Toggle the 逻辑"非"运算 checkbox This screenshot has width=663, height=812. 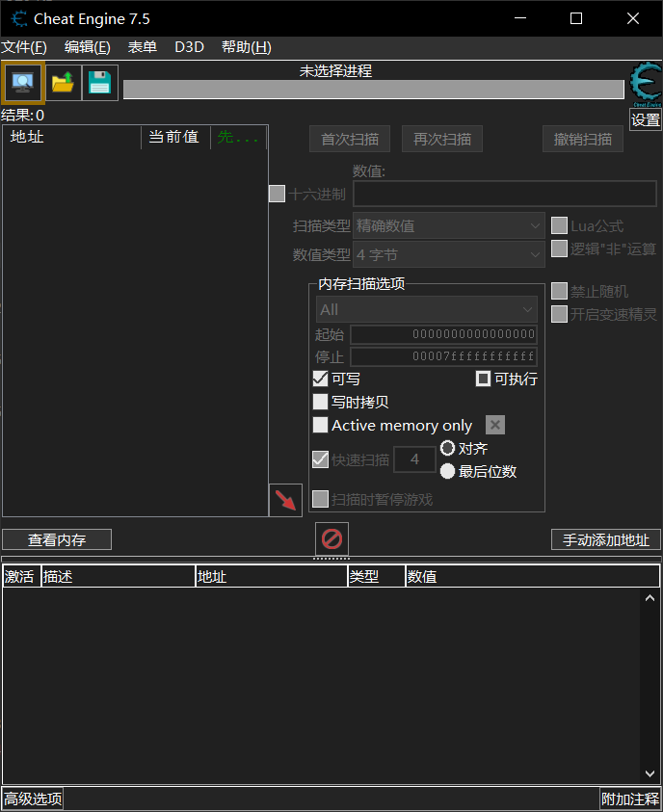pyautogui.click(x=559, y=249)
